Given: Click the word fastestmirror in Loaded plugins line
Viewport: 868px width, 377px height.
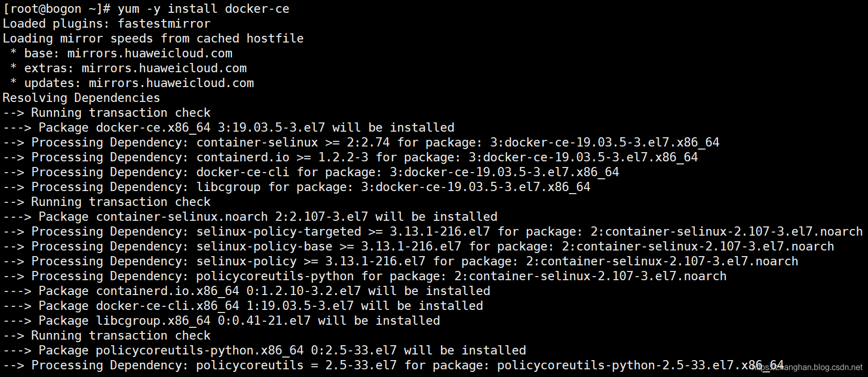Looking at the screenshot, I should click(x=164, y=24).
